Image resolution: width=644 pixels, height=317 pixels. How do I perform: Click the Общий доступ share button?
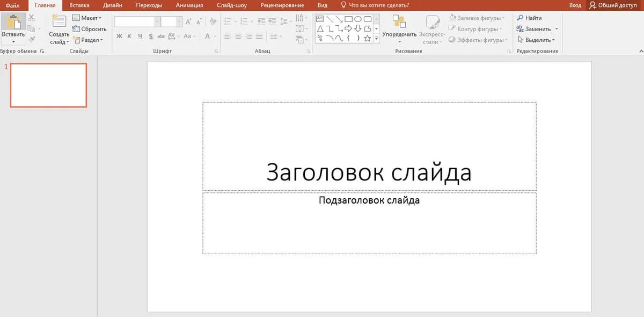614,5
